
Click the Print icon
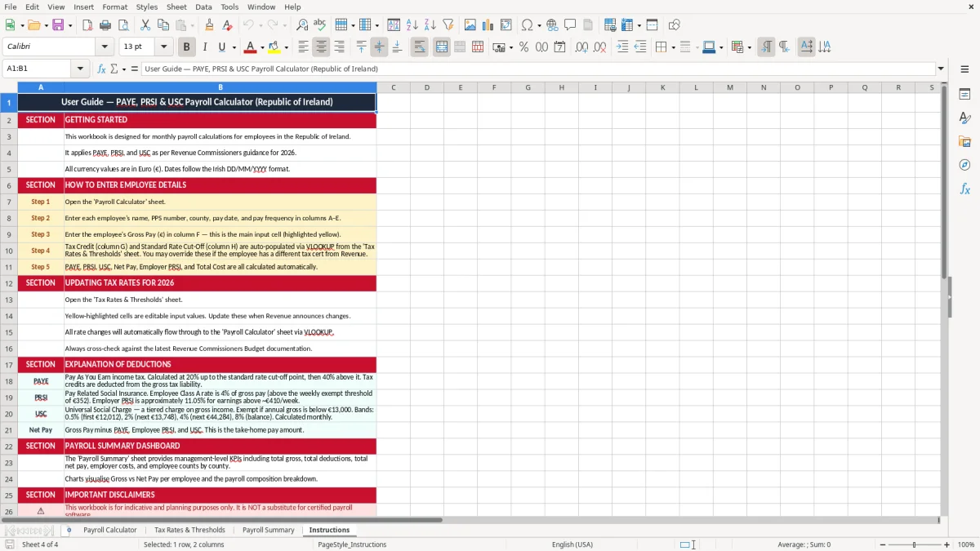[x=104, y=25]
